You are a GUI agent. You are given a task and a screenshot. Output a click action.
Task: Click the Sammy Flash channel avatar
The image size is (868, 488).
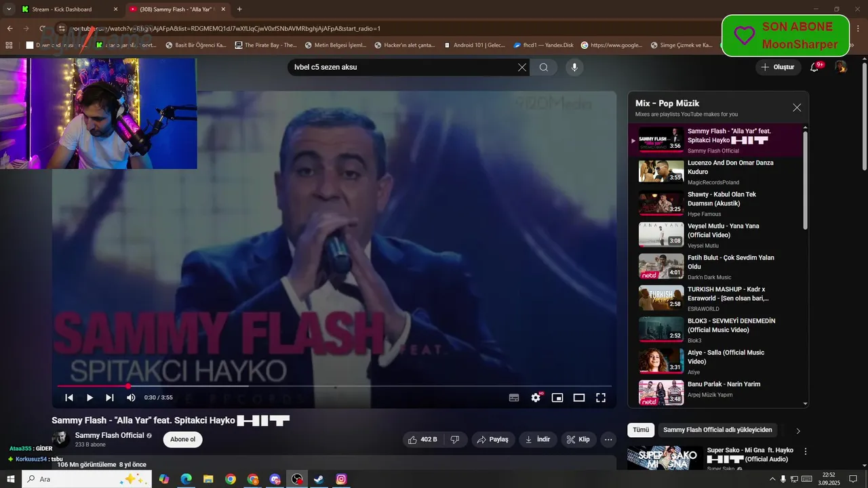(61, 439)
